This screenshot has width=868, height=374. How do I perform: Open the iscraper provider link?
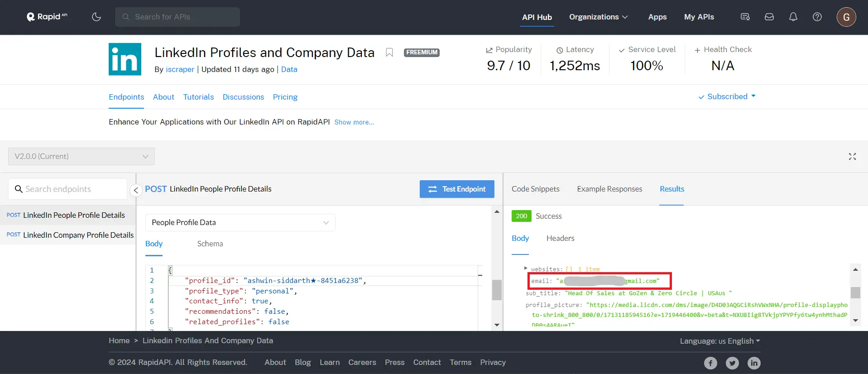180,69
